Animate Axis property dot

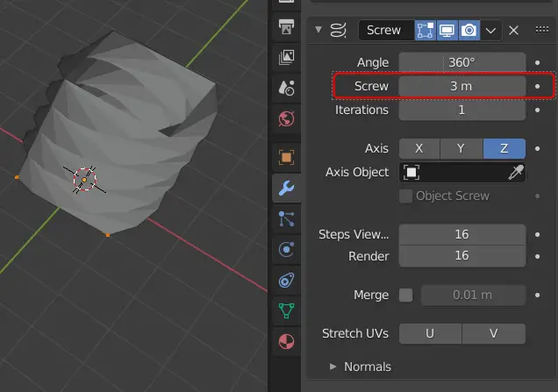pos(537,148)
